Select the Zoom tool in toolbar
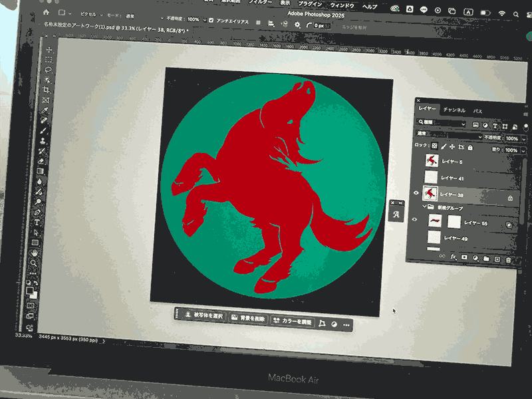This screenshot has width=532, height=399. [x=34, y=263]
